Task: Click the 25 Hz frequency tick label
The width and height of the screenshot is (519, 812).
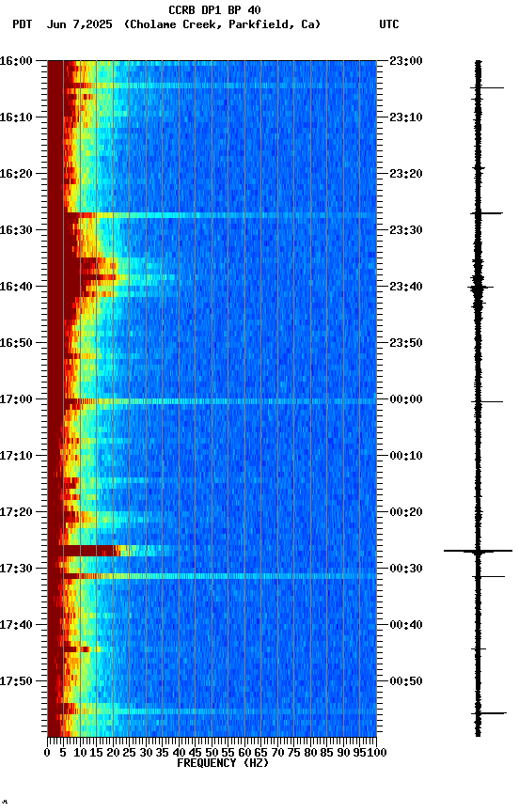Action: click(x=130, y=753)
